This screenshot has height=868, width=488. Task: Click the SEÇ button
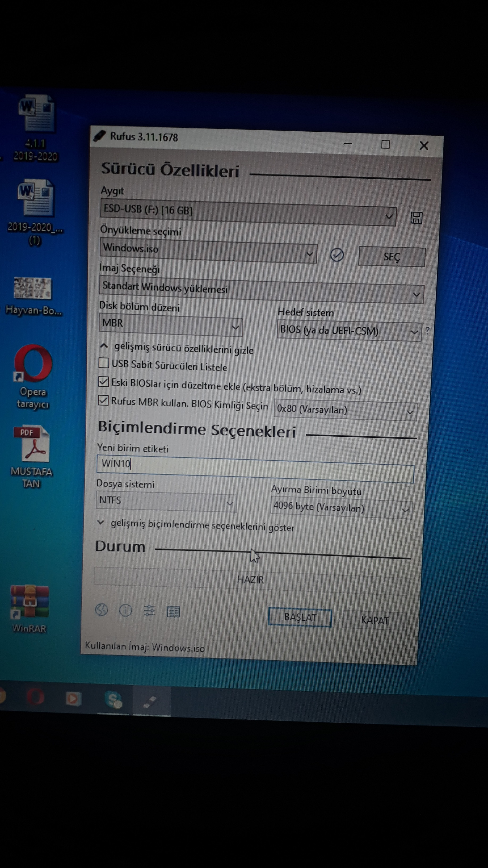[x=392, y=257]
